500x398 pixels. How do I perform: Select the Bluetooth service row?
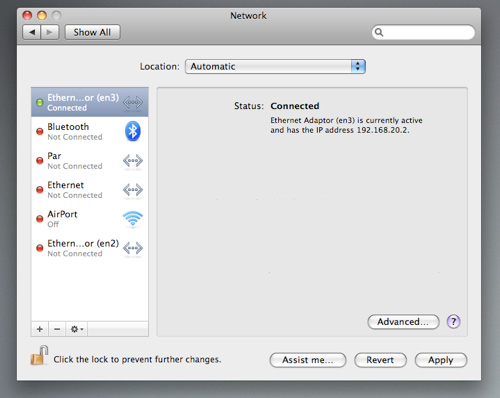click(x=90, y=131)
